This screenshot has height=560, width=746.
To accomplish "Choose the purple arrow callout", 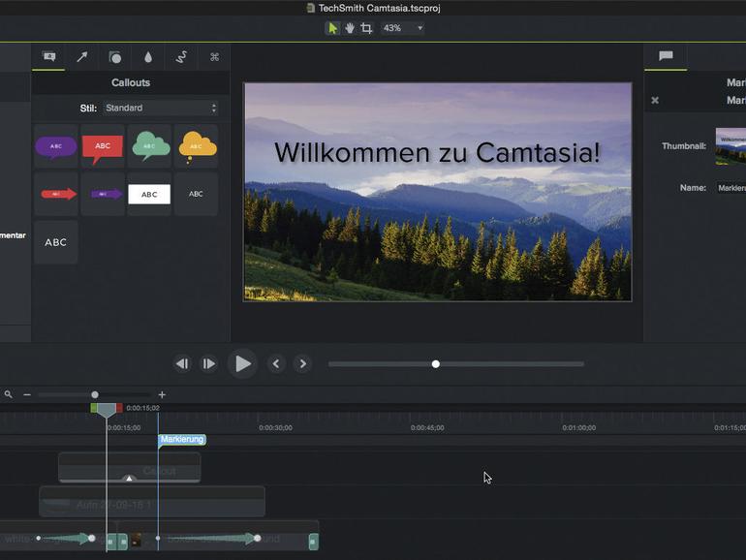I will (x=103, y=194).
